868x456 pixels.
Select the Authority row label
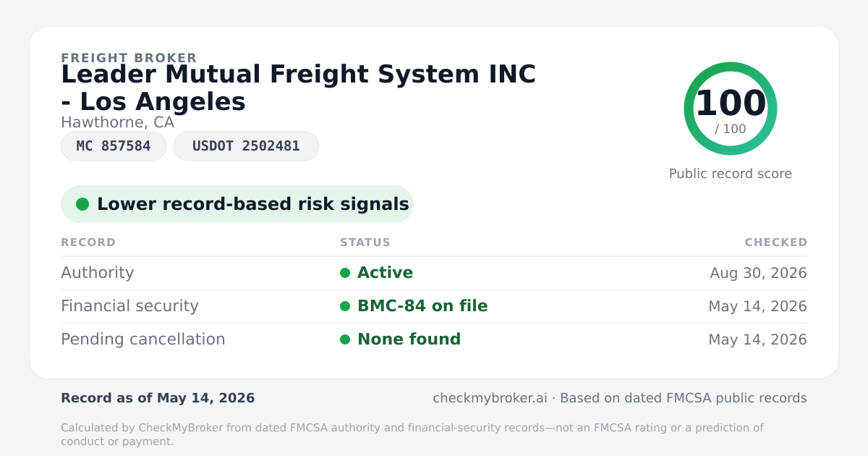point(98,273)
